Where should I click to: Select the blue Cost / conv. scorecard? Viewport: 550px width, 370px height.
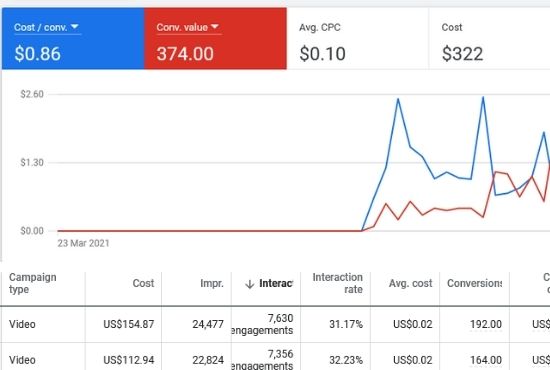(73, 39)
